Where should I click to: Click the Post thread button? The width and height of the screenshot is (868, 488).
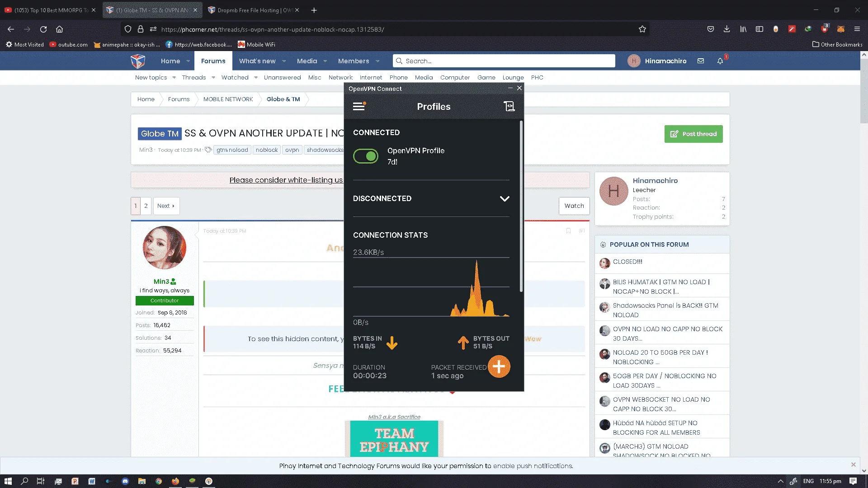693,134
